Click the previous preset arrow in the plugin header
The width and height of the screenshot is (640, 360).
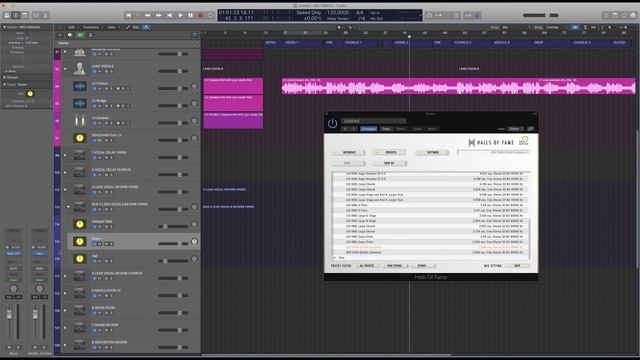345,129
